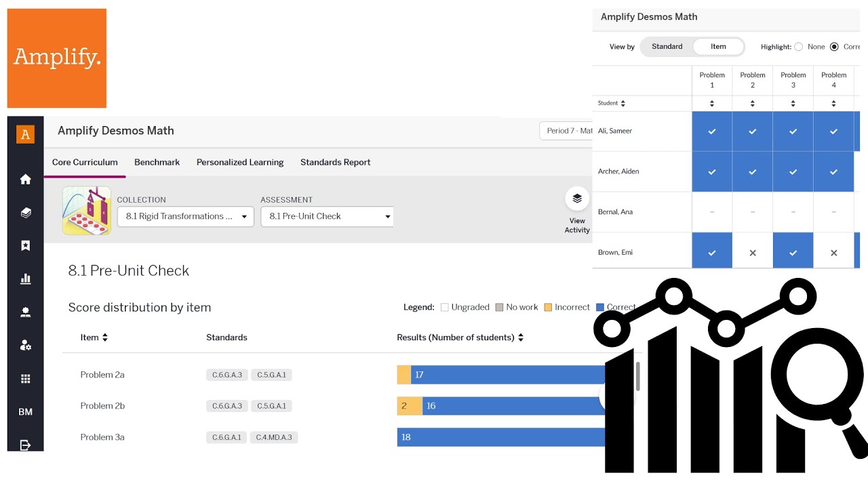Image resolution: width=868 pixels, height=488 pixels.
Task: Open the Assessment dropdown 8.1 Pre-Unit Check
Action: coord(327,216)
